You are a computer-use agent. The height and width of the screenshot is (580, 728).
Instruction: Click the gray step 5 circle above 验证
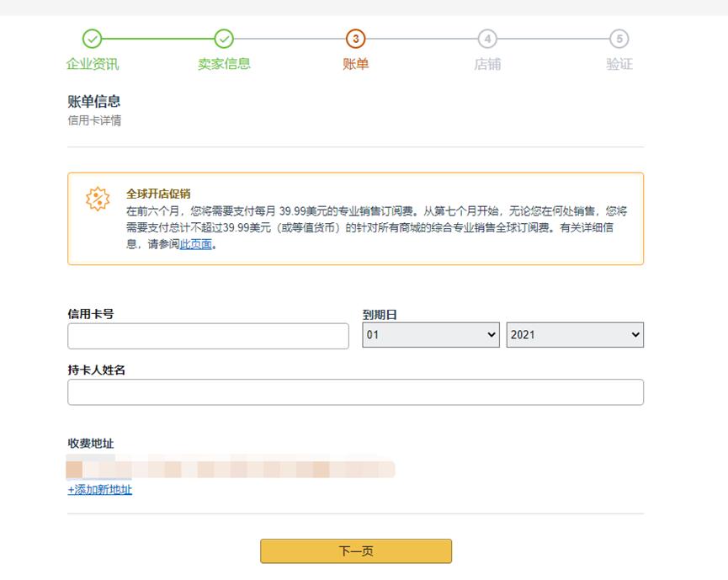[620, 37]
